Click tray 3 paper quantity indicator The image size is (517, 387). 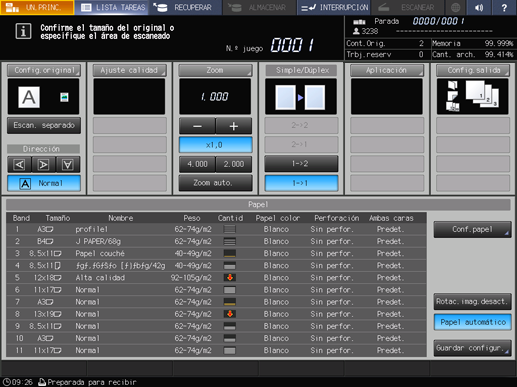(230, 253)
